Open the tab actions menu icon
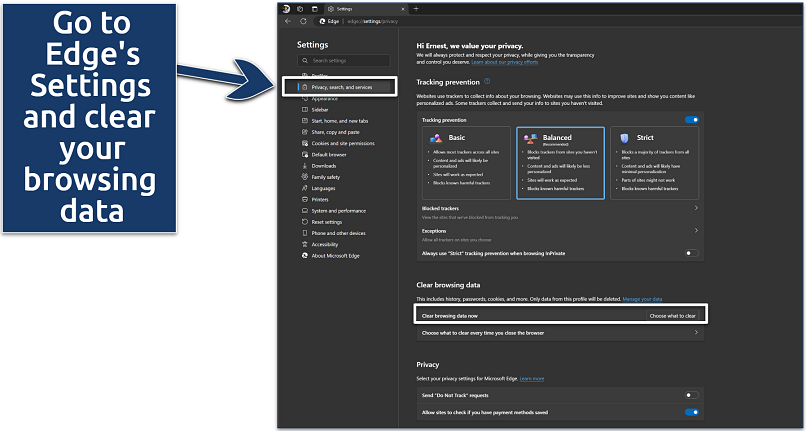806x431 pixels. [315, 9]
